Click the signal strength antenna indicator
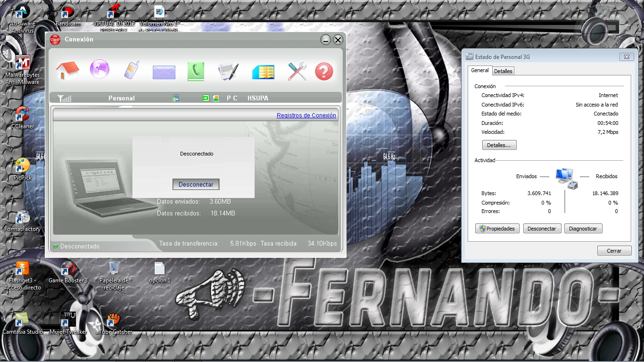The image size is (644, 362). pyautogui.click(x=64, y=98)
